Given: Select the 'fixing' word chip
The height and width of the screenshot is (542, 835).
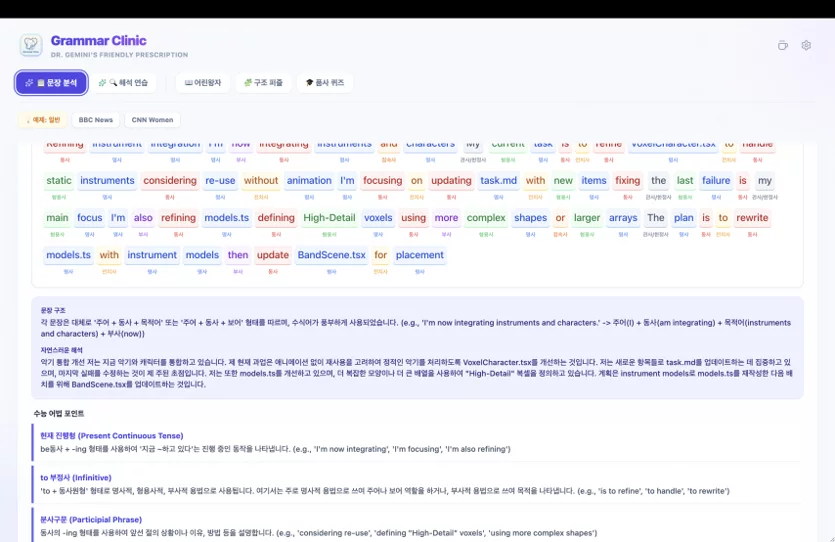Looking at the screenshot, I should [x=627, y=180].
